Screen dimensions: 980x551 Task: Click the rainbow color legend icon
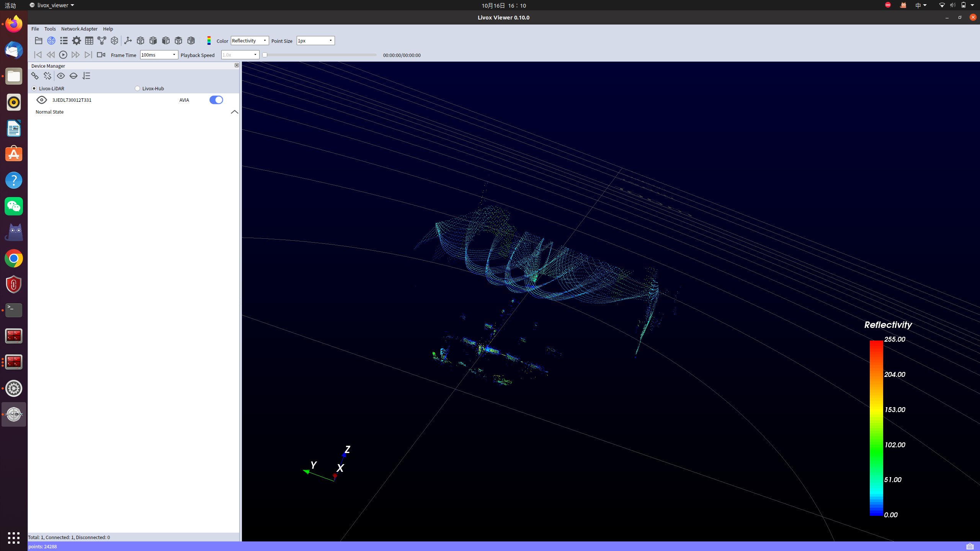[x=209, y=41]
